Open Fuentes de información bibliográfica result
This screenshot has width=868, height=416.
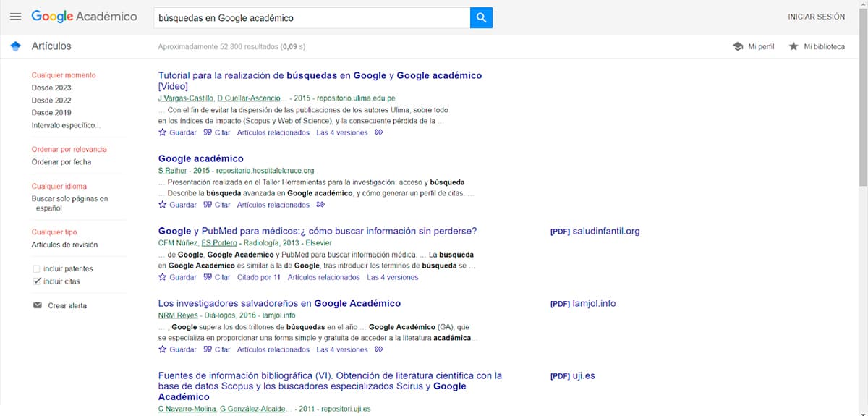(330, 386)
